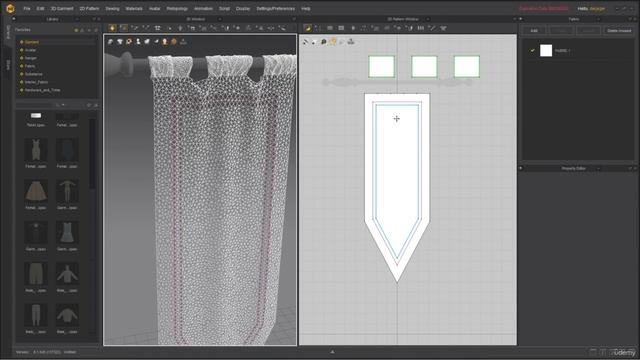Click the Simulate tool in 3D toolbar
Screen dimensions: 640x360
click(x=112, y=28)
